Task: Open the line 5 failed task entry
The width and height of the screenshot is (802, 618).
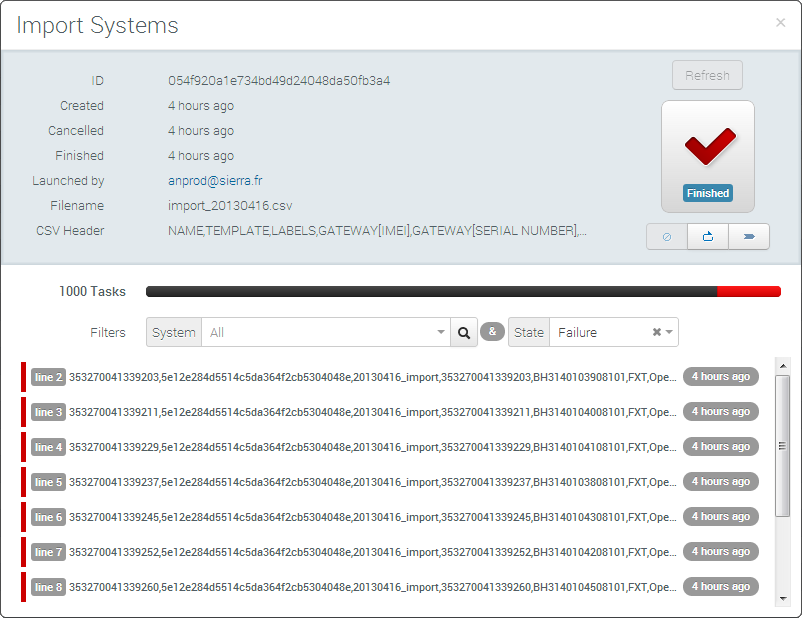Action: [x=372, y=482]
